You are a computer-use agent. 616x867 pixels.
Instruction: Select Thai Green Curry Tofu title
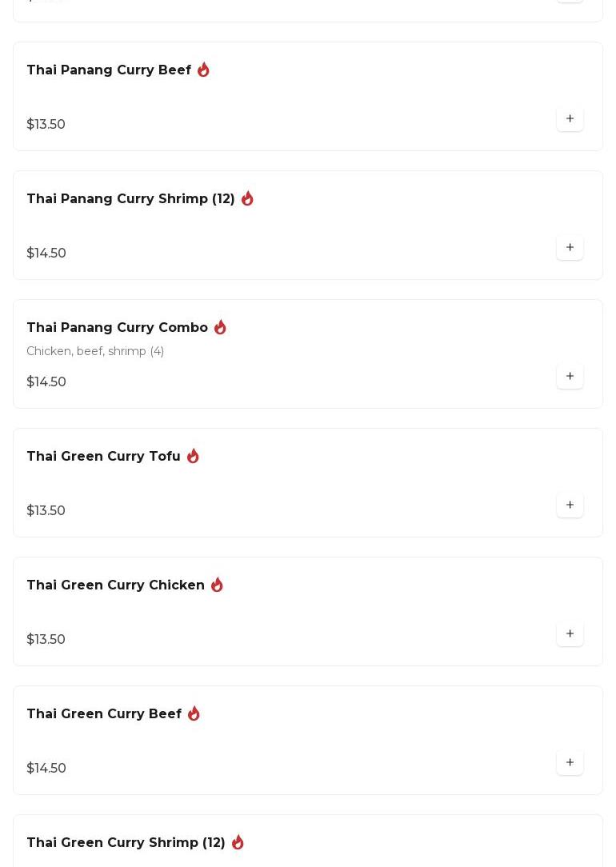[x=103, y=457]
